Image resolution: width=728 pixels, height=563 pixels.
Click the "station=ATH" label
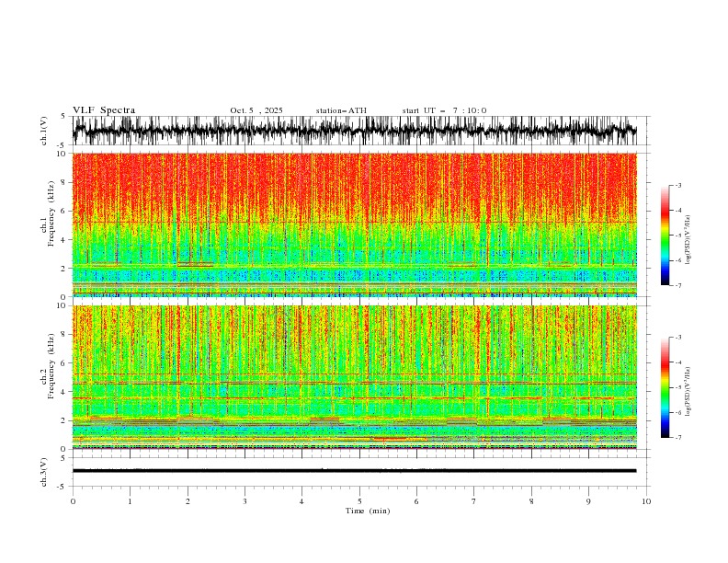(341, 110)
